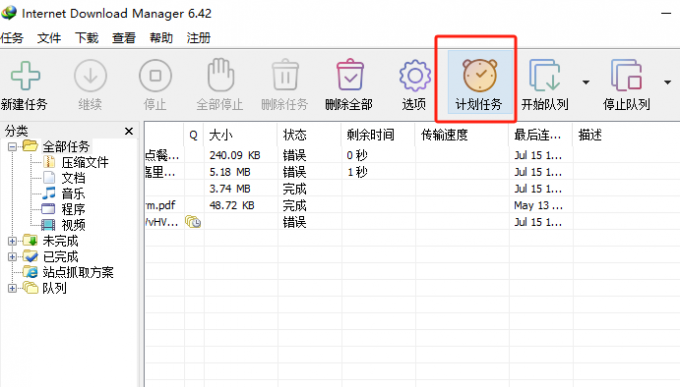Expand the 已完成 tree node

[x=13, y=256]
